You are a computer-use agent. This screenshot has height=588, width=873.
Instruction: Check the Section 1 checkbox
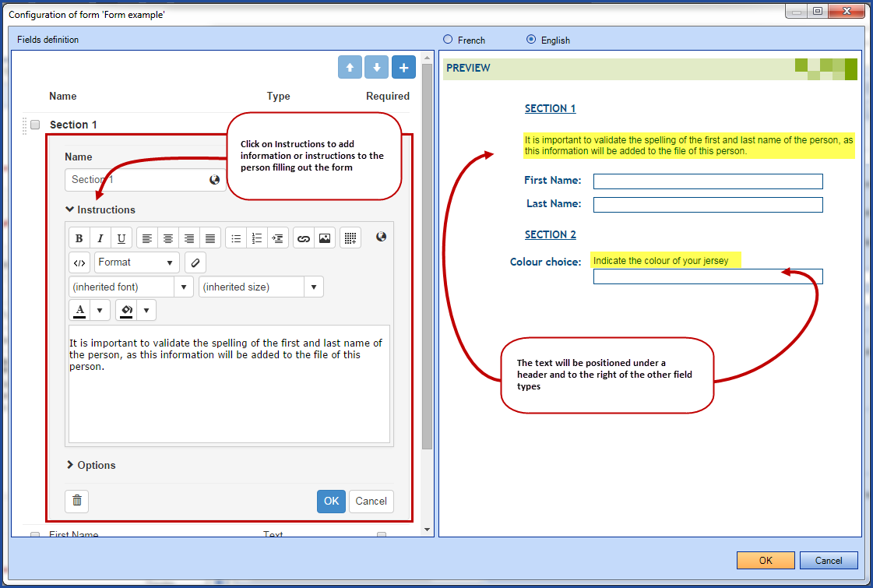click(34, 124)
